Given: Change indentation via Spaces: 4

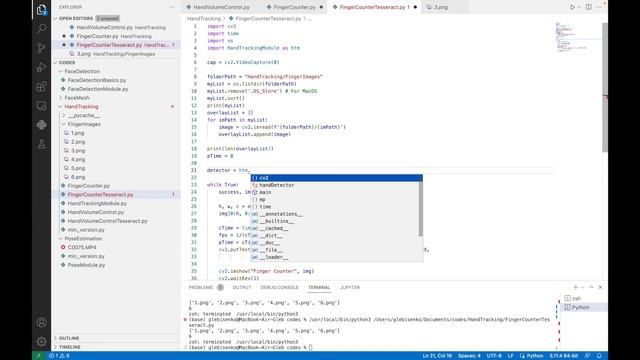Looking at the screenshot, I should (469, 356).
